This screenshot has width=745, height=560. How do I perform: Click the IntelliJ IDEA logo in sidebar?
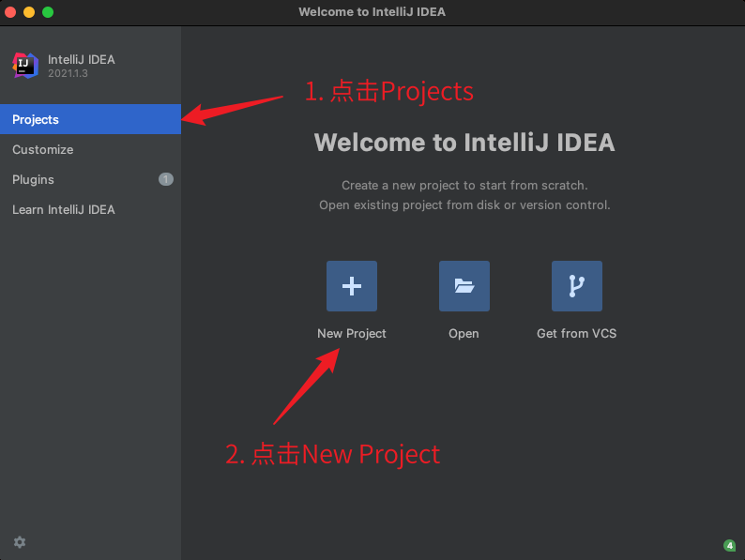click(25, 65)
